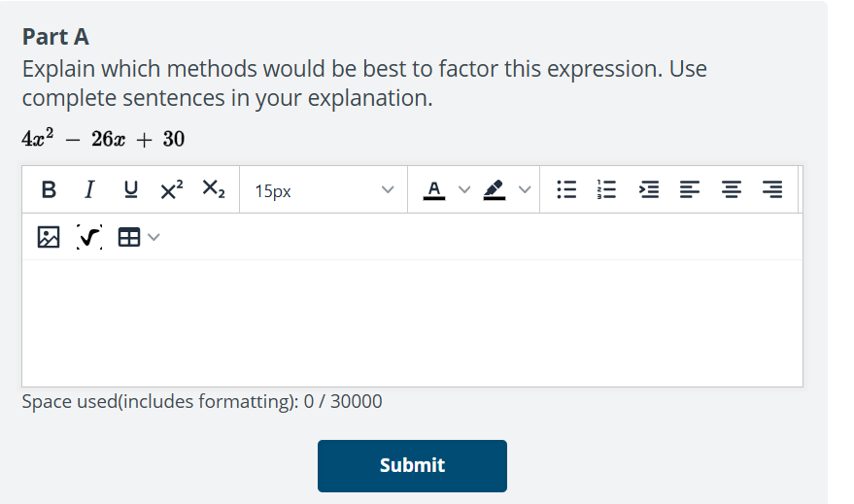Expand the text color options arrow
Viewport: 854px width, 504px height.
[463, 190]
